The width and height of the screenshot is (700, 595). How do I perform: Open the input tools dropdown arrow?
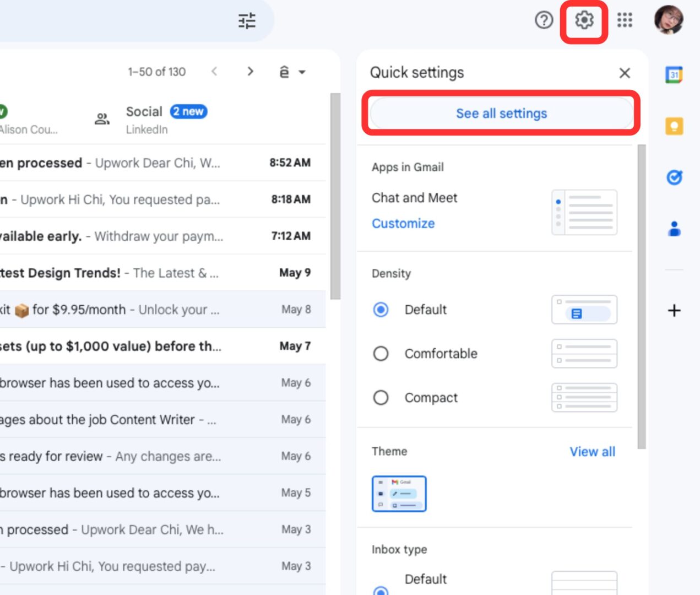(x=301, y=72)
